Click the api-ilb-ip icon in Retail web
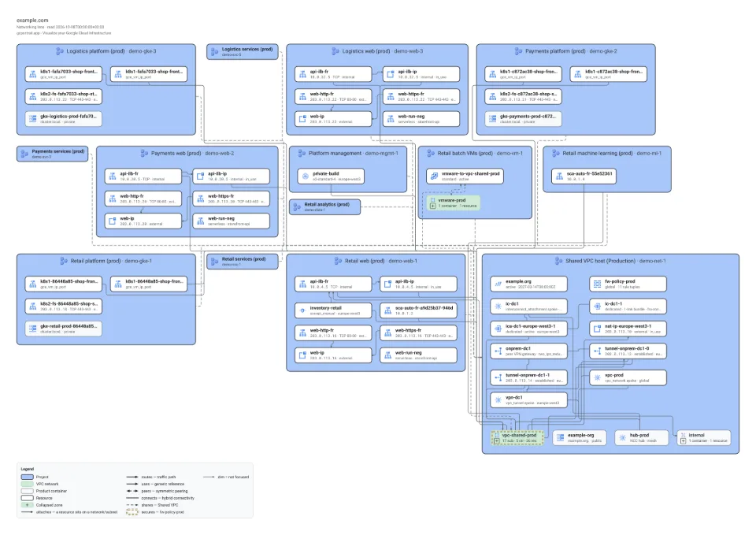The height and width of the screenshot is (535, 756). point(387,284)
